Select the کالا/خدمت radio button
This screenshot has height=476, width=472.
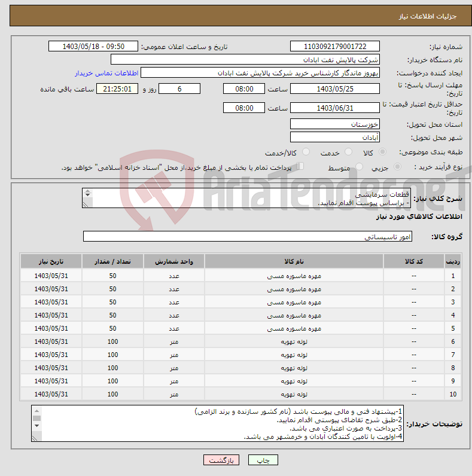tap(306, 152)
